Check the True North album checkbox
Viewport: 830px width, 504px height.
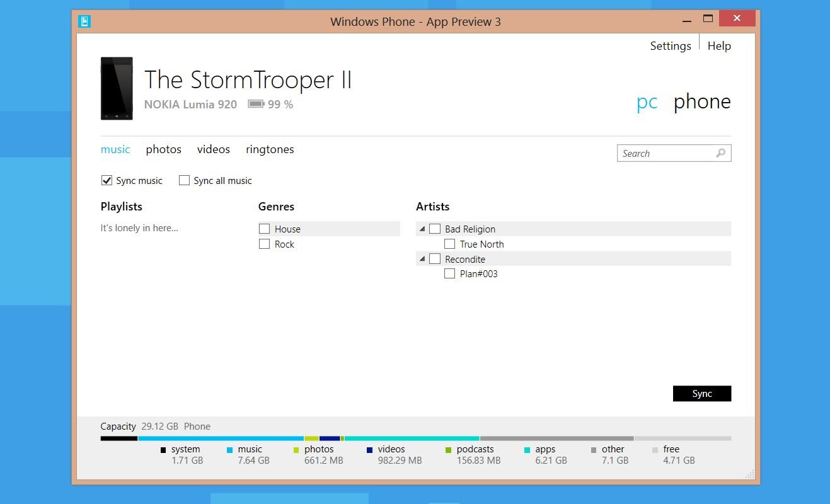coord(449,244)
